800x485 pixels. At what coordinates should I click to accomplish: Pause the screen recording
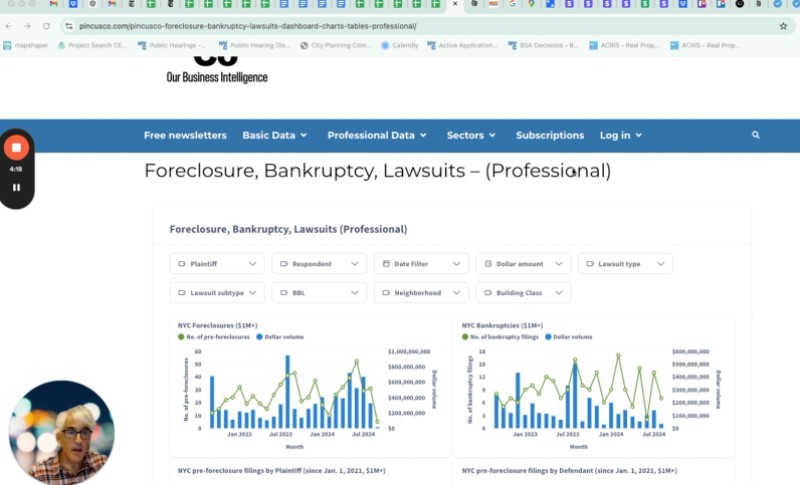[x=16, y=187]
